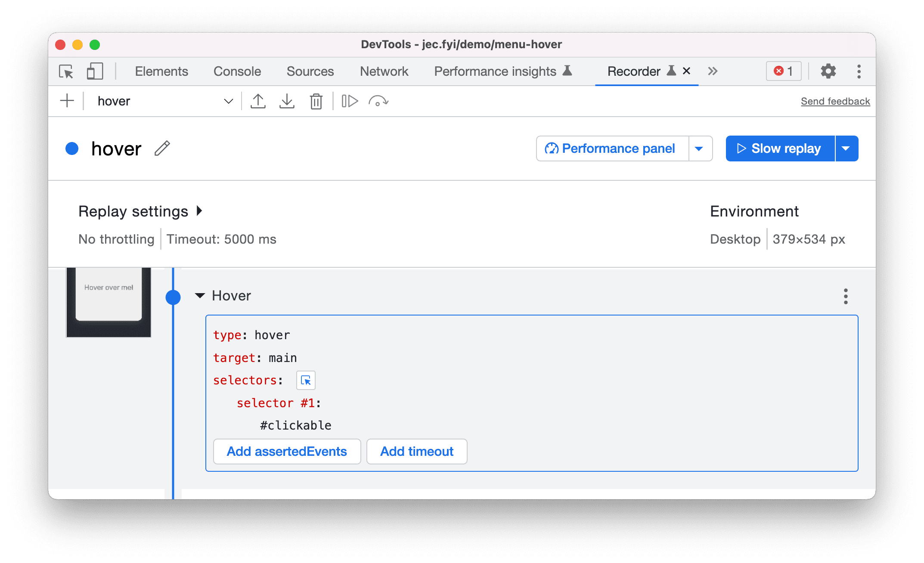Click the element picker icon in selectors
The height and width of the screenshot is (563, 924).
[306, 381]
